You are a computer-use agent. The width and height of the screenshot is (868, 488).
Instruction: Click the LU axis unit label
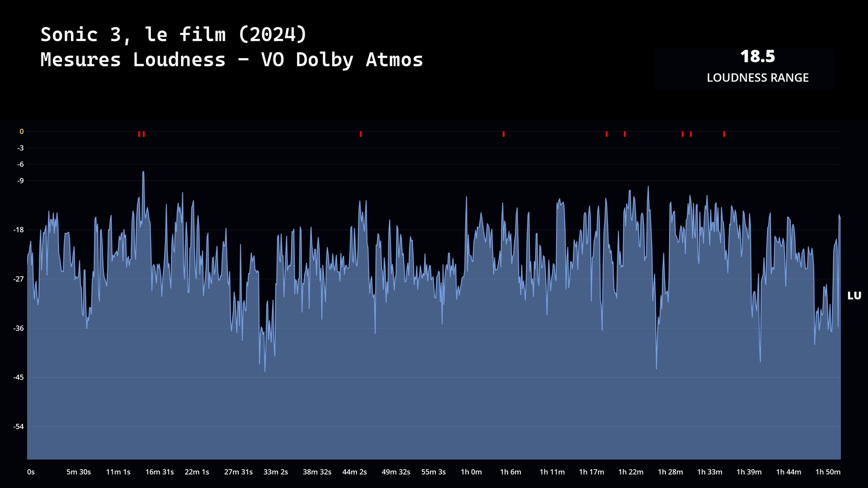click(x=854, y=296)
